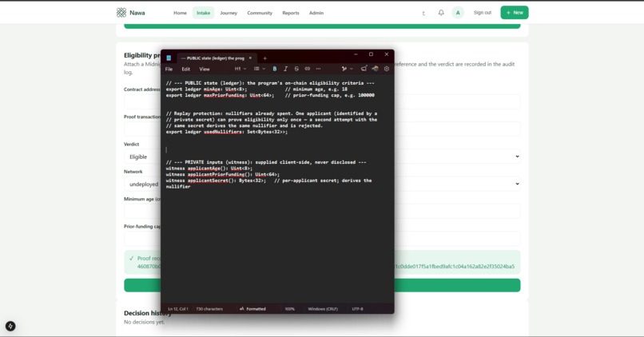Open the Edit menu in Notepad
644x337 pixels.
point(185,69)
